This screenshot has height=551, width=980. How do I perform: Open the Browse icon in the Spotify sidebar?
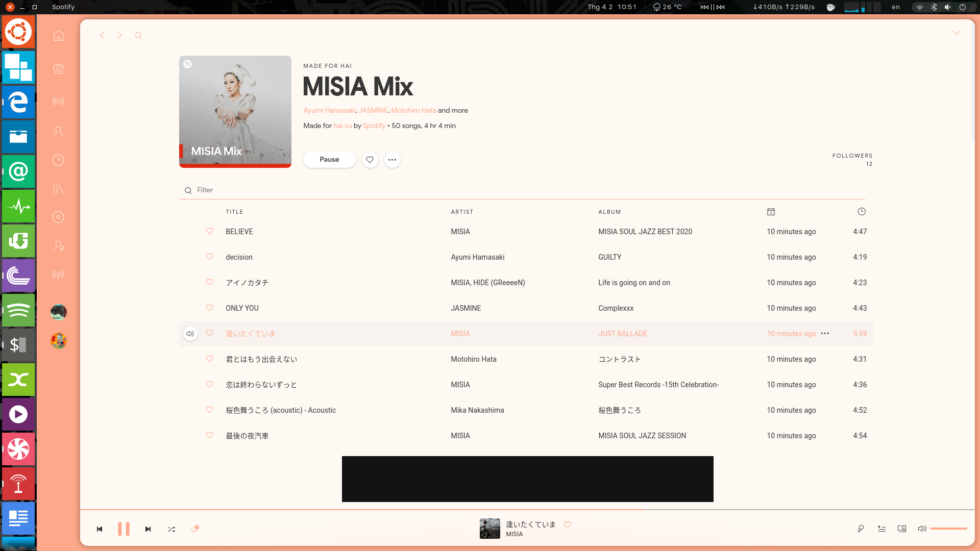59,69
